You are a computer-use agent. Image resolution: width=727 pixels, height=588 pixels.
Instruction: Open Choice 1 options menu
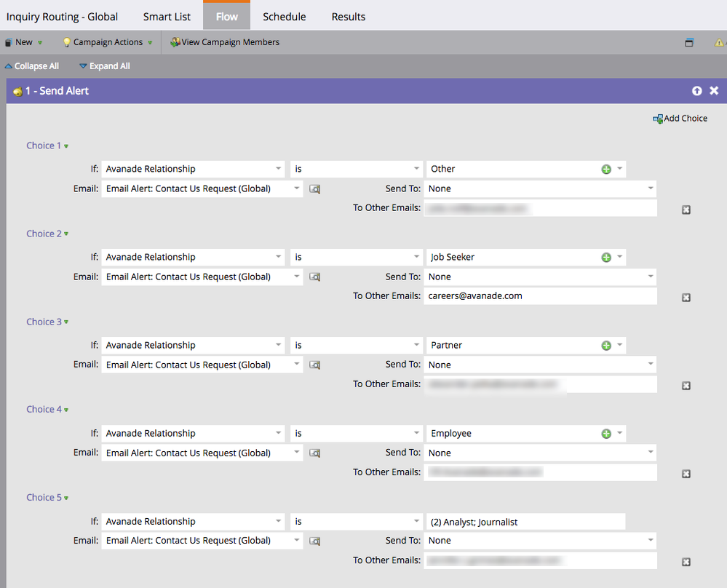pos(66,146)
